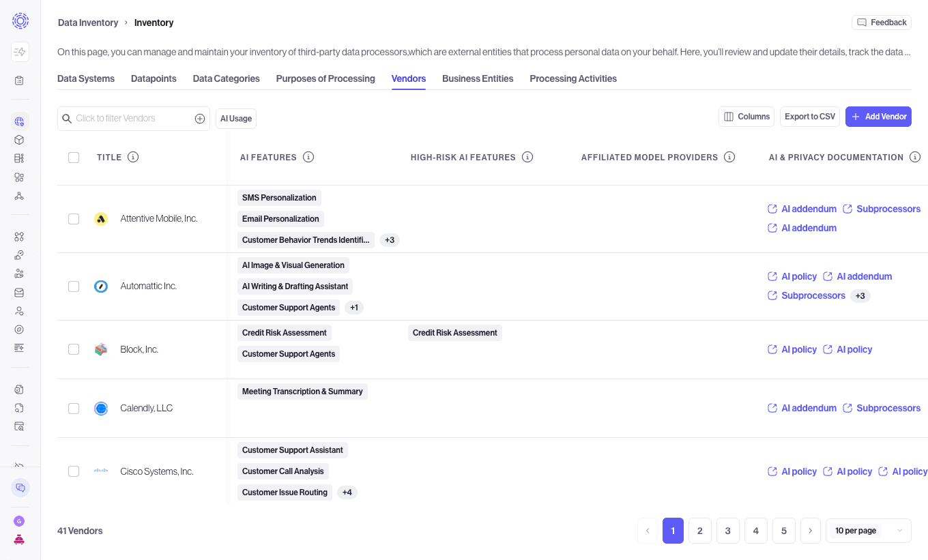Open the people group sidebar icon

(x=19, y=274)
